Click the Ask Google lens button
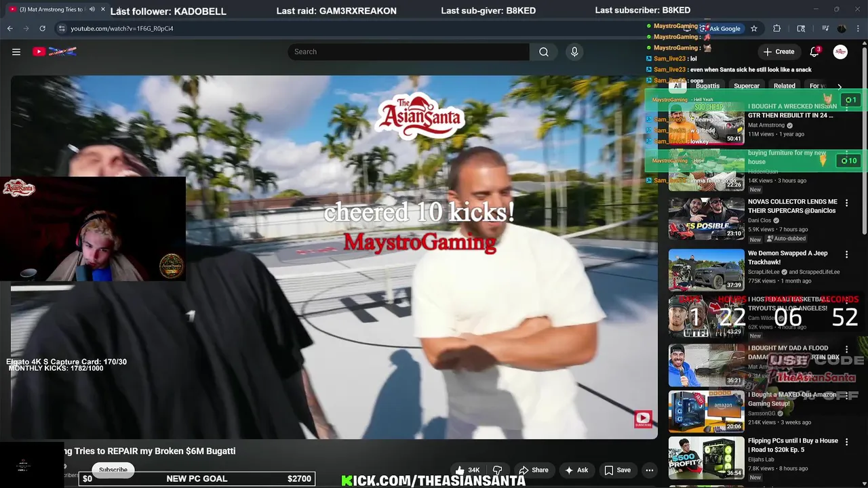 tap(722, 28)
